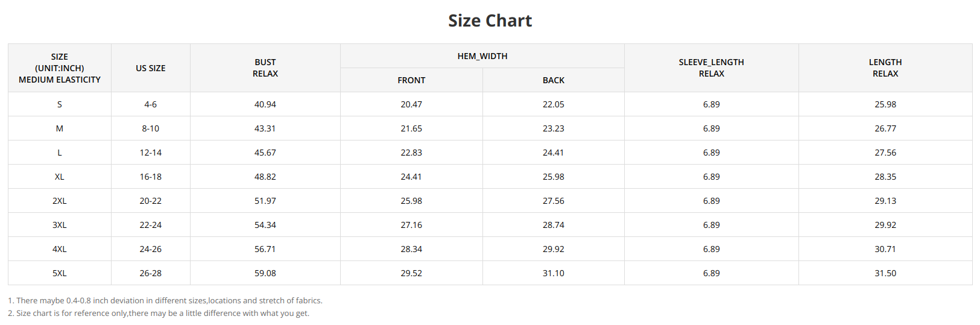Click the BUST RELAX column header
Screen dimensions: 980x325
tap(265, 68)
